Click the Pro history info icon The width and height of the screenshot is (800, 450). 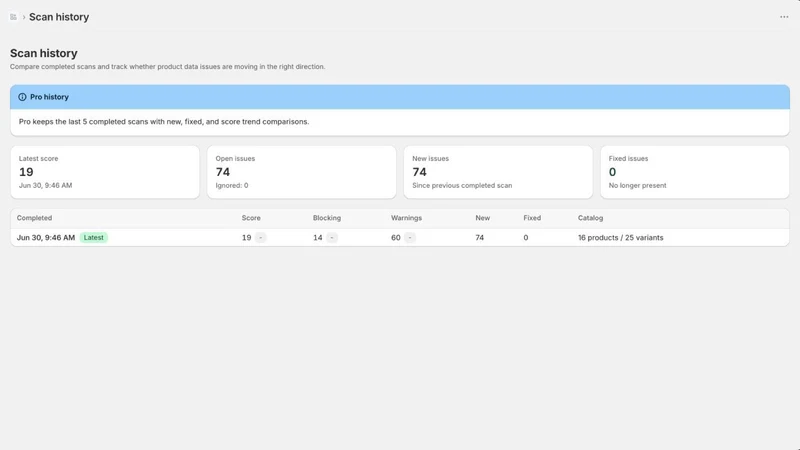pos(22,97)
